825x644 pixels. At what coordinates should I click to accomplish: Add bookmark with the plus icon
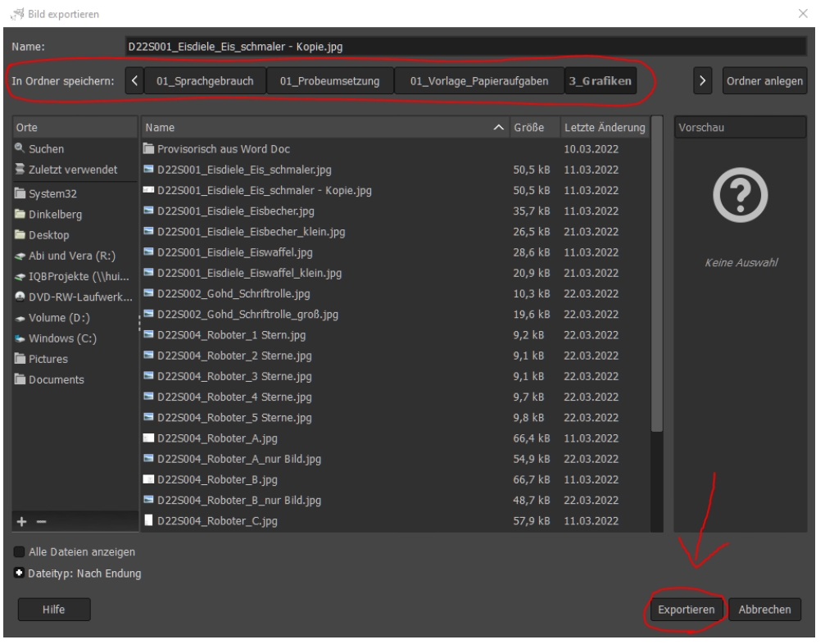point(21,521)
